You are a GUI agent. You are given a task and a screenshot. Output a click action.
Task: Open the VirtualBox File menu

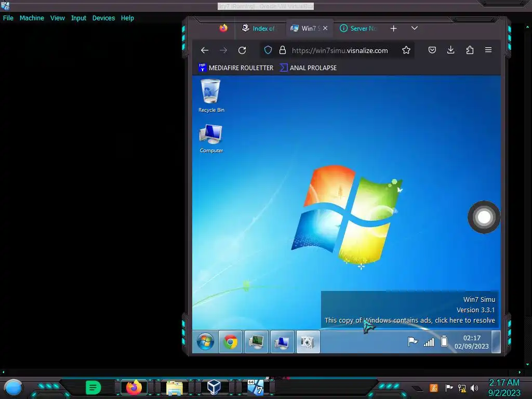8,18
